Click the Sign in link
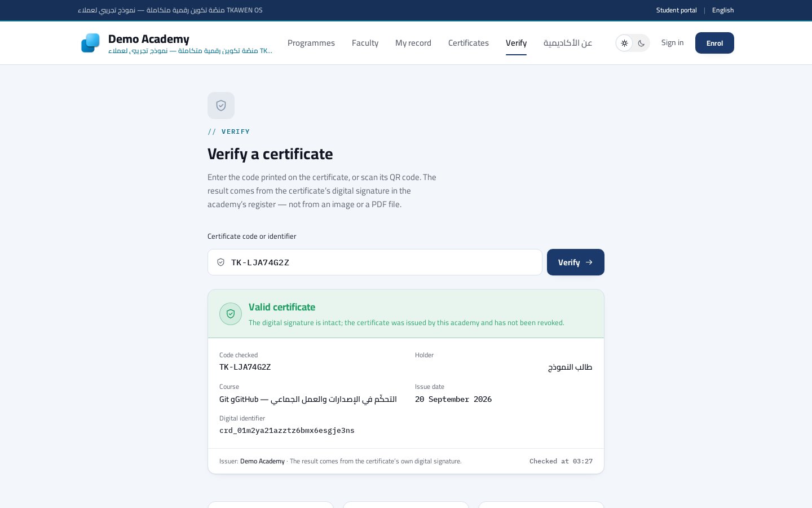The width and height of the screenshot is (812, 508). 672,43
